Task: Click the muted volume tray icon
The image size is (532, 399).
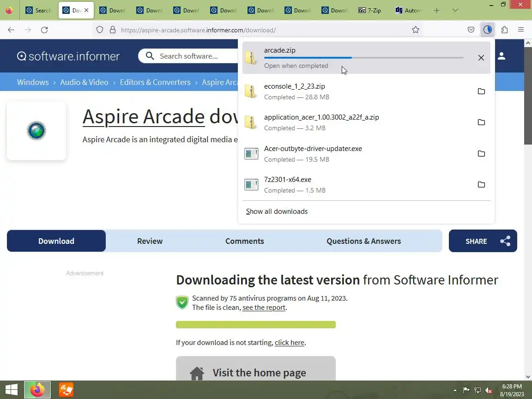Action: 489,390
